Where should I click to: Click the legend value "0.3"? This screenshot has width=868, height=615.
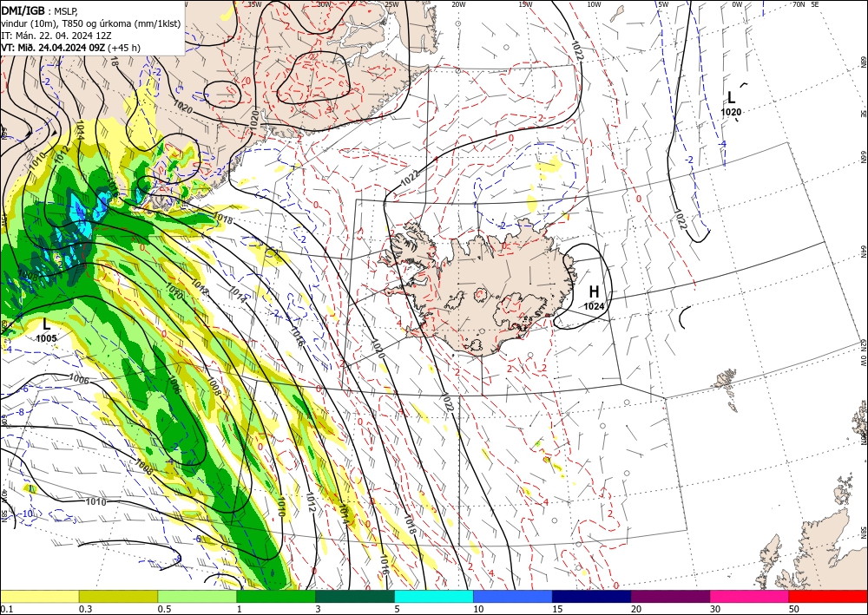tap(86, 609)
